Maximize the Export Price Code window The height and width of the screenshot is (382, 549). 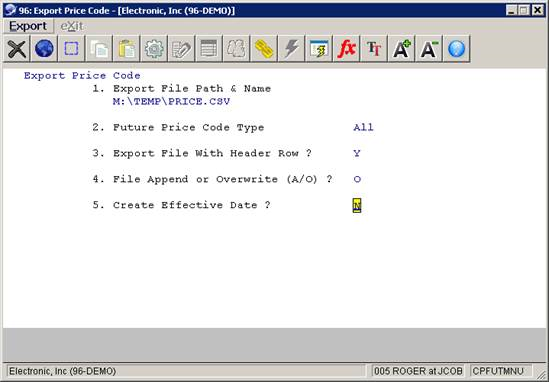pos(524,11)
